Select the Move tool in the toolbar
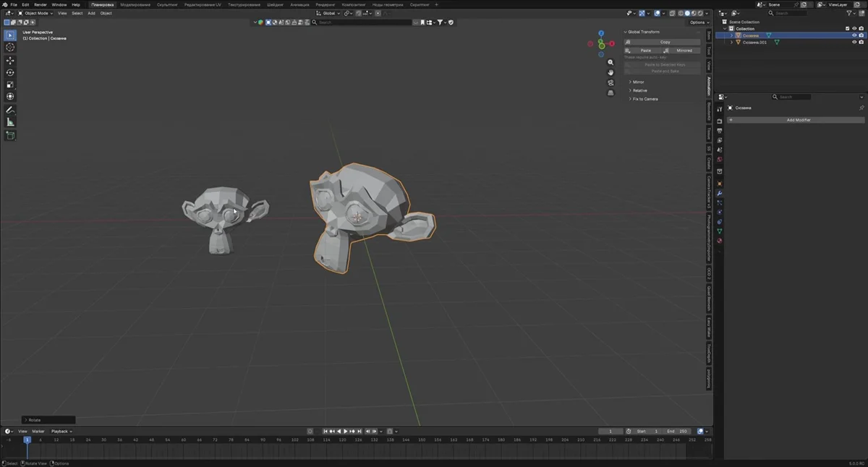The width and height of the screenshot is (868, 467). click(10, 60)
